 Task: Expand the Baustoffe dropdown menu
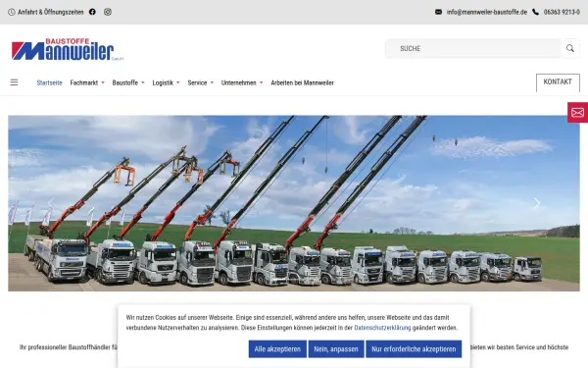[x=128, y=82]
